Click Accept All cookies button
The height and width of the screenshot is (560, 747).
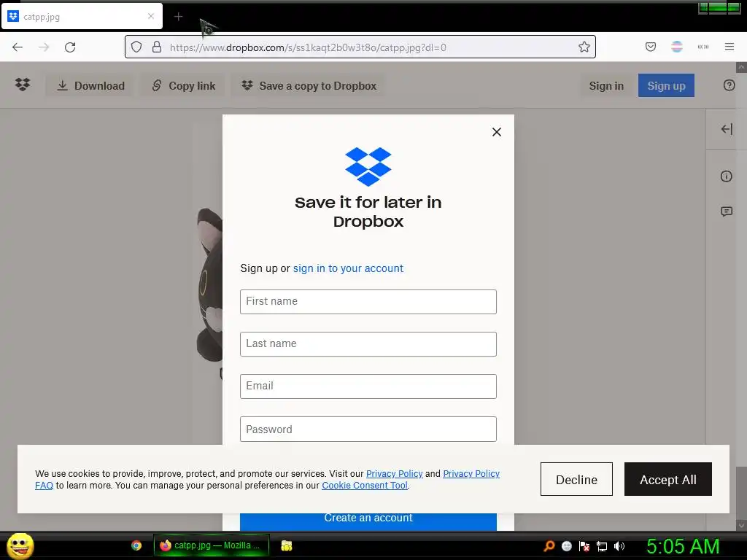click(668, 479)
